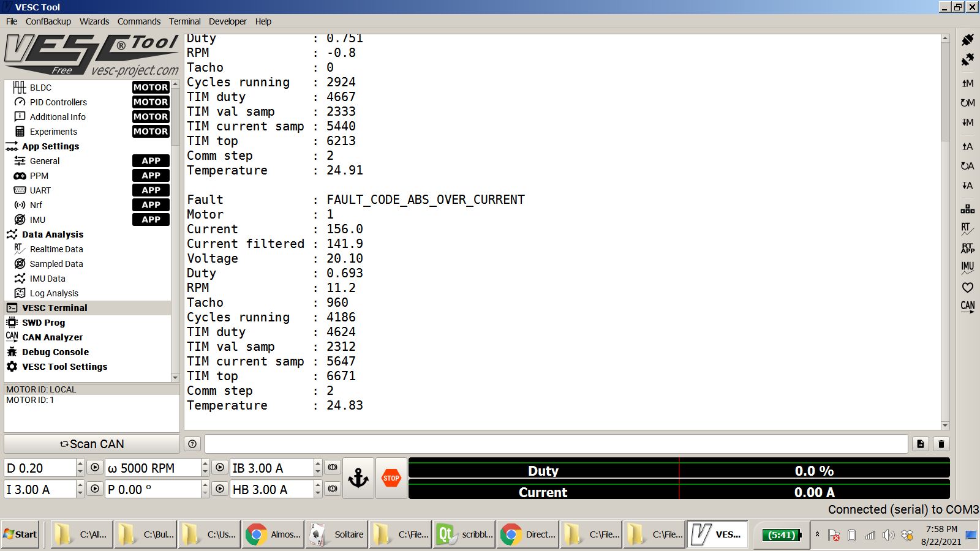Increase the D 0.20 duty value stepper
980x551 pixels.
click(80, 463)
